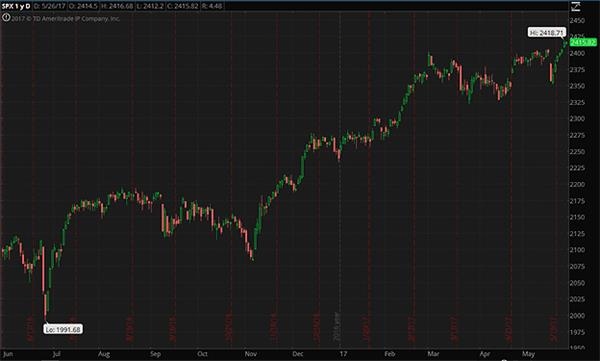The image size is (600, 361).
Task: Click the 'Lo: 1991.68' low price bubble
Action: tap(63, 329)
